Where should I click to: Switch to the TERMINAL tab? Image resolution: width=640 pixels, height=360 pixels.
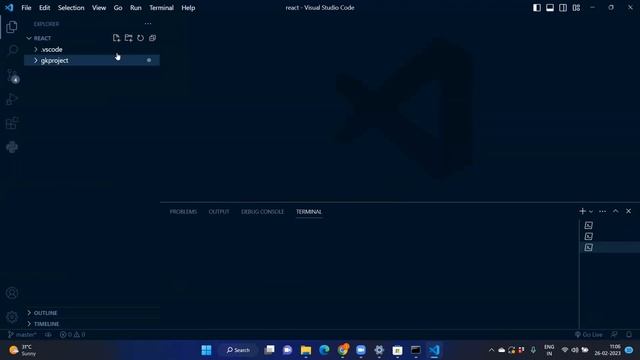(309, 211)
